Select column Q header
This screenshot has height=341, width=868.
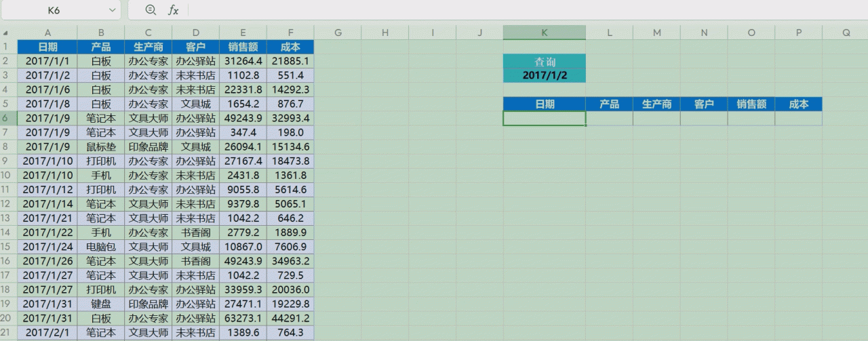tap(846, 33)
